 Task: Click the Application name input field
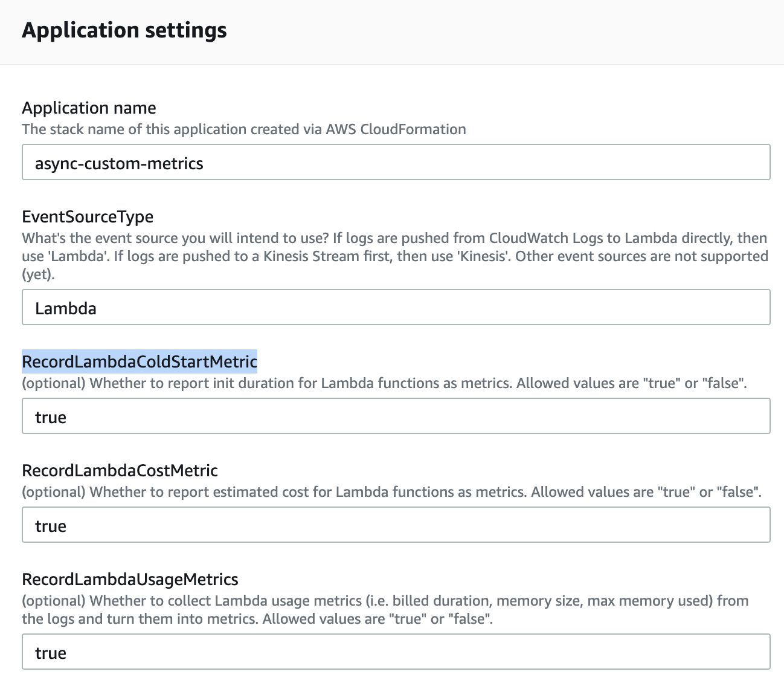tap(396, 162)
